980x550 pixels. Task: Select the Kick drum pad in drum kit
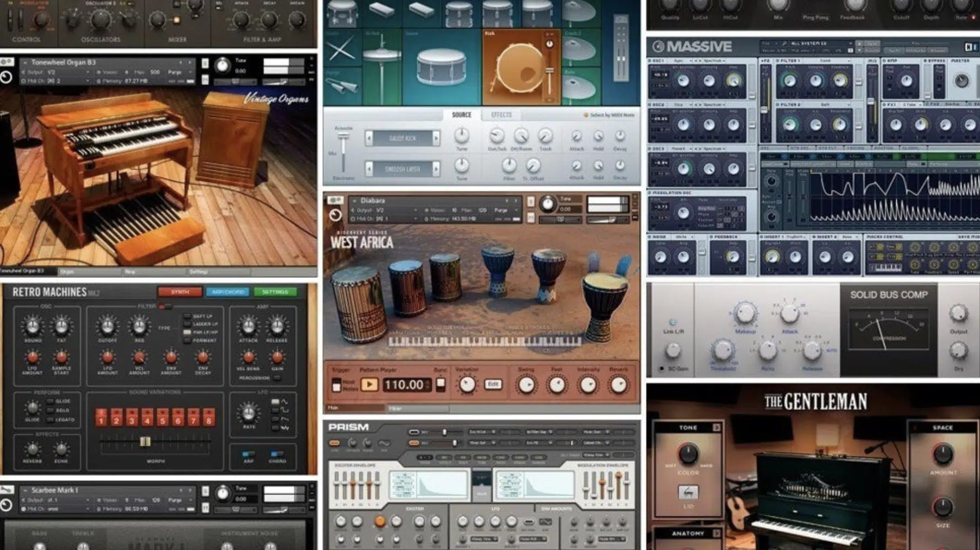tap(521, 67)
